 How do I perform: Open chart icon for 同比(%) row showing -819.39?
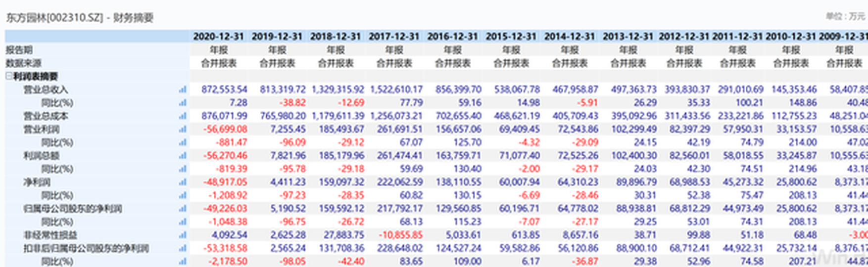(x=183, y=169)
